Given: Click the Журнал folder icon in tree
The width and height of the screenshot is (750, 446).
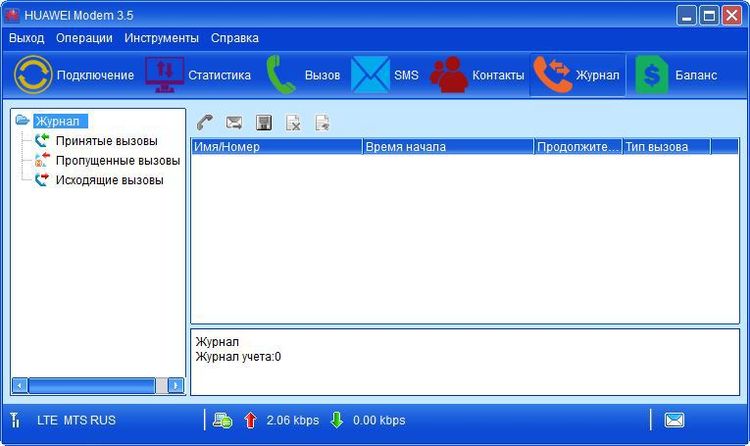Looking at the screenshot, I should (x=22, y=120).
